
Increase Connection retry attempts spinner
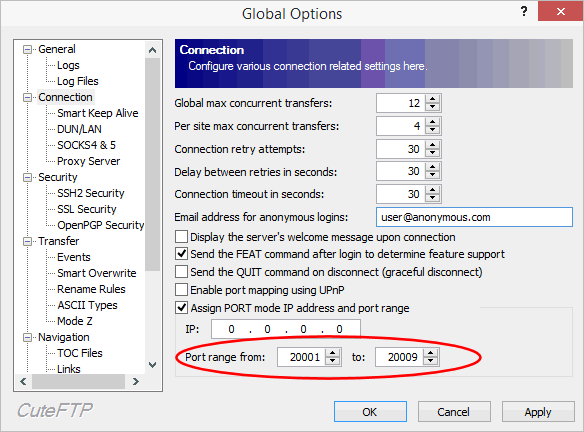click(432, 145)
